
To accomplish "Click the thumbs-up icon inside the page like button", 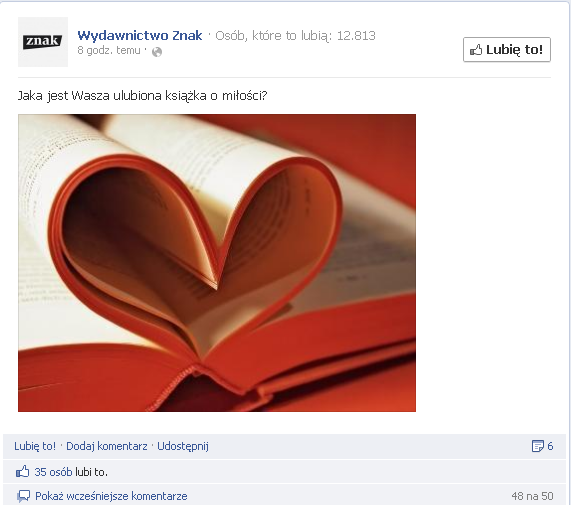I will coord(476,50).
